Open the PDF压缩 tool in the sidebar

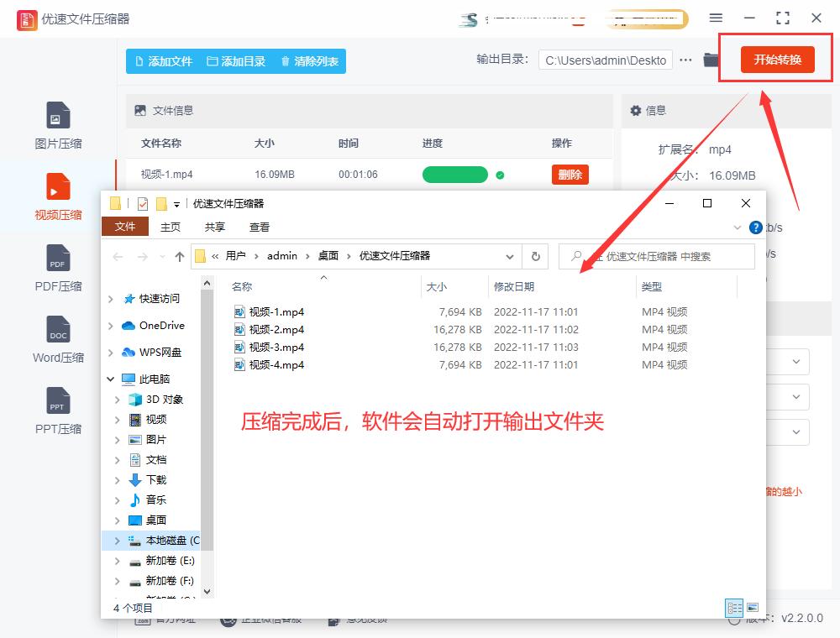pyautogui.click(x=57, y=267)
